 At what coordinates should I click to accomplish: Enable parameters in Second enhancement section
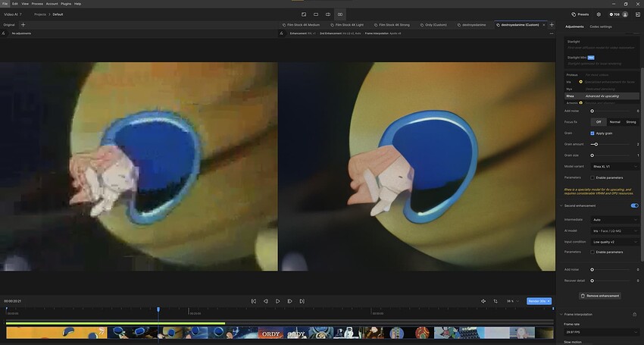click(x=592, y=252)
